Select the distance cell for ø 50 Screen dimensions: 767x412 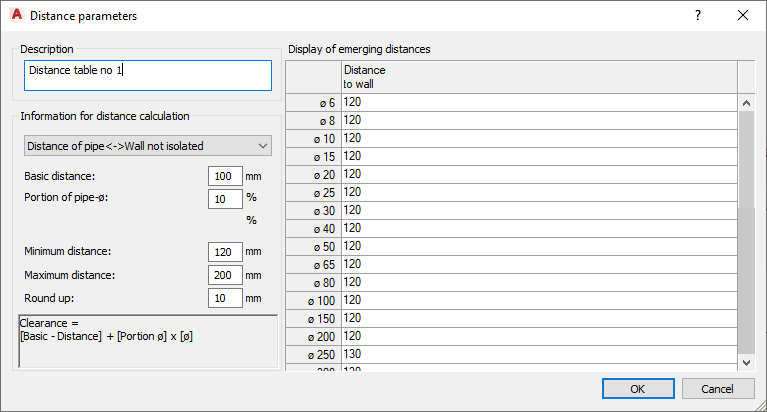coord(539,247)
